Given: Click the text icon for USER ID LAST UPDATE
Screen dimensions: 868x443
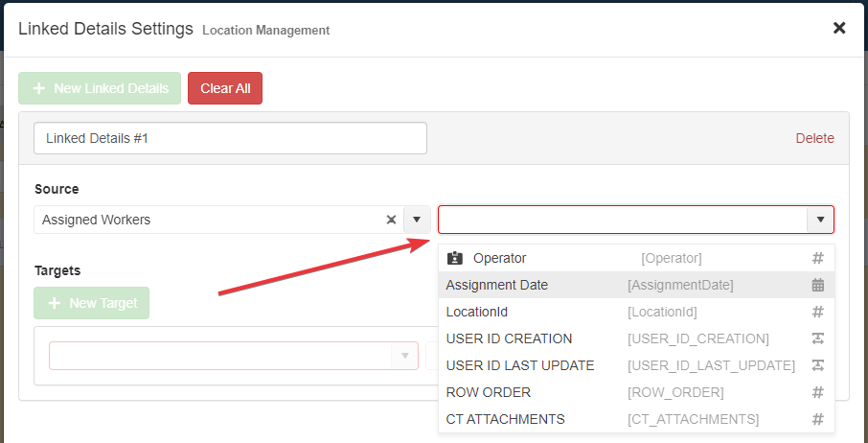Looking at the screenshot, I should [817, 365].
